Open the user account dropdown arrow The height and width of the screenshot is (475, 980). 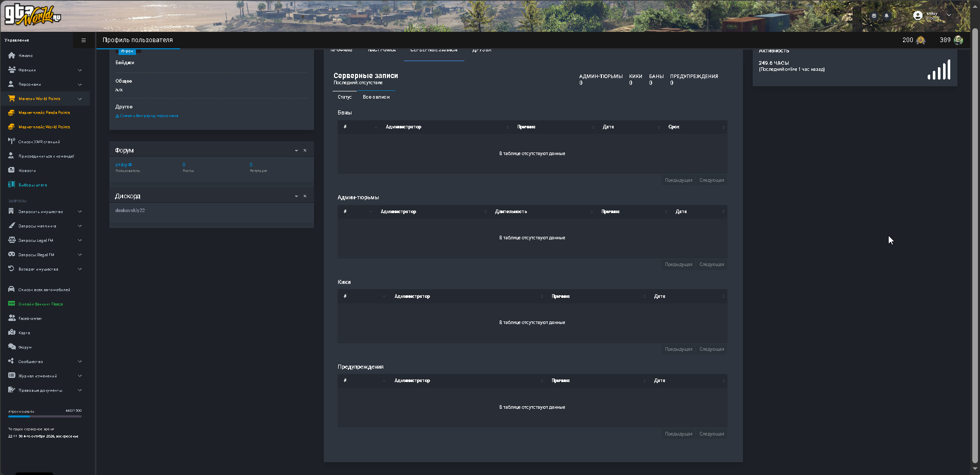click(x=949, y=15)
